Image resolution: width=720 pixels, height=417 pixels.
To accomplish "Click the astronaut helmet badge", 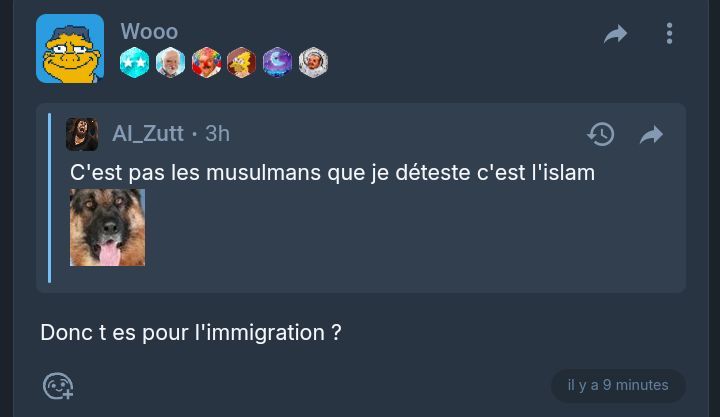I will tap(313, 63).
